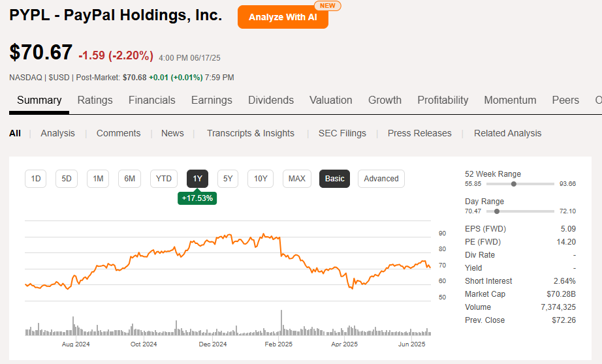View Press Releases
Viewport: 602px width, 364px height.
tap(419, 133)
